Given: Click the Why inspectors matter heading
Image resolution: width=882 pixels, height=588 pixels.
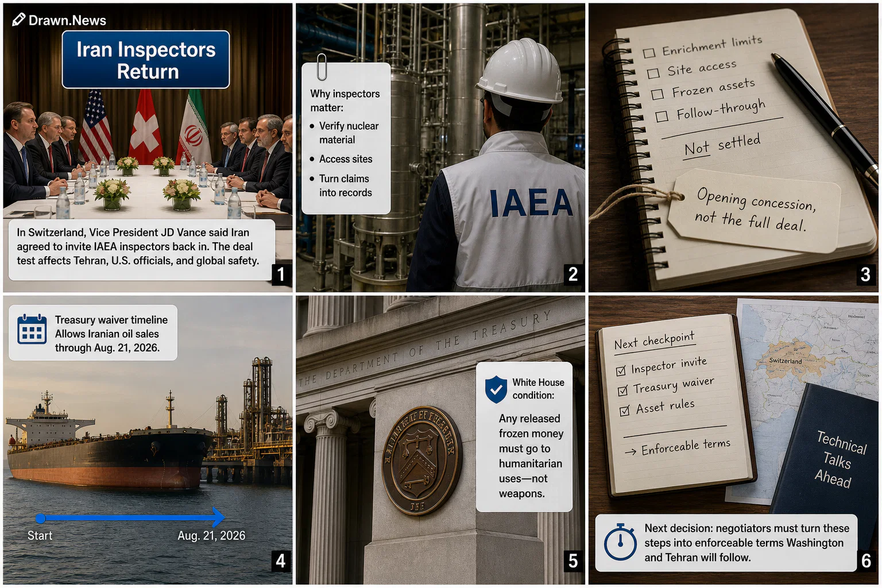Looking at the screenshot, I should [x=345, y=100].
